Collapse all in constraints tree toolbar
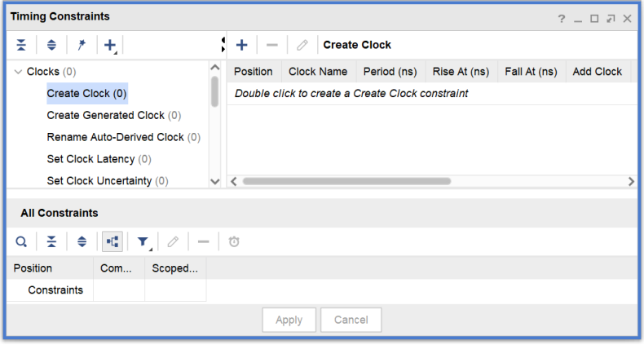The image size is (644, 345). click(21, 45)
